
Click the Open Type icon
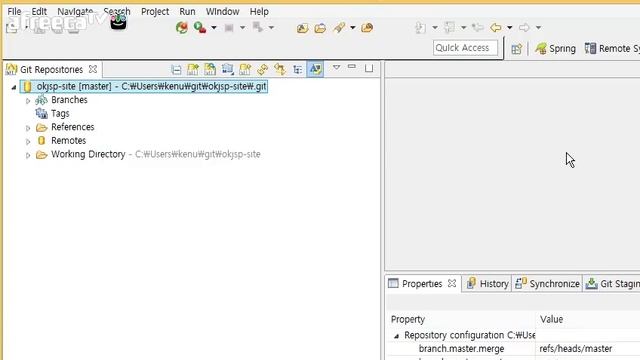pos(302,28)
